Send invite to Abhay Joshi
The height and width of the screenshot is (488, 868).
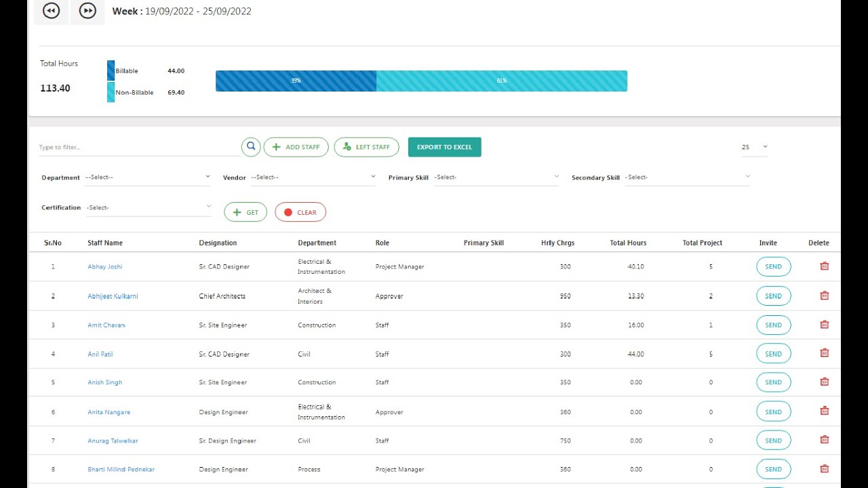pos(774,266)
